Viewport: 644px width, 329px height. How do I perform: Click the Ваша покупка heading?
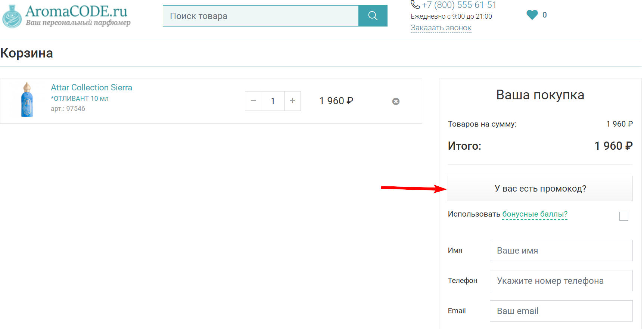(540, 95)
